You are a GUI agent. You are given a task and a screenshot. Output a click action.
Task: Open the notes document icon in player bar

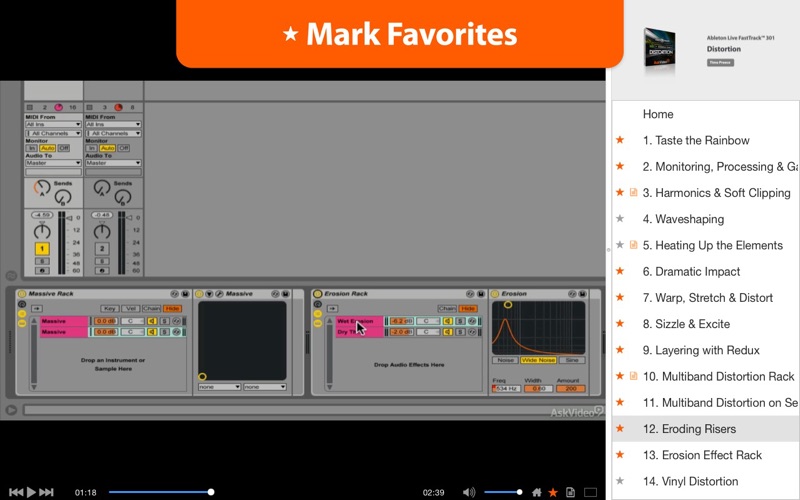pos(570,492)
